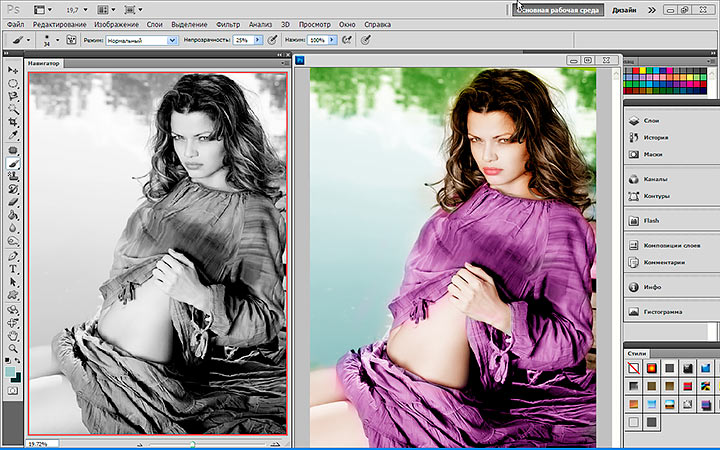
Task: Select the Zoom tool in the toolbox
Action: pyautogui.click(x=13, y=349)
